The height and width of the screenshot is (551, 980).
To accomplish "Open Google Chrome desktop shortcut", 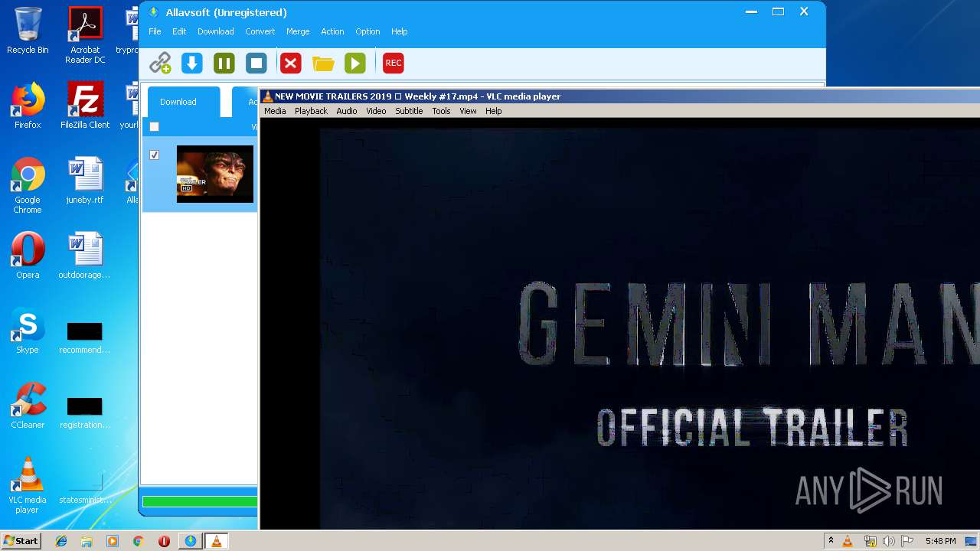I will 28,185.
